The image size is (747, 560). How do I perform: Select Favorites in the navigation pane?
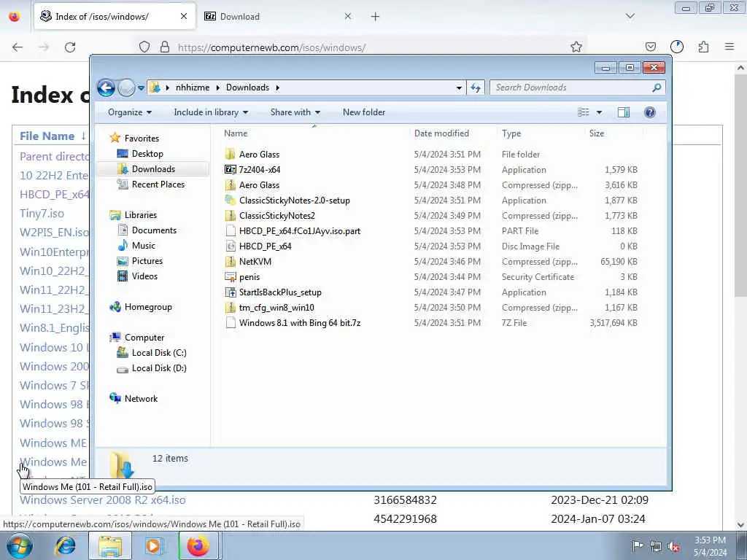[x=142, y=138]
